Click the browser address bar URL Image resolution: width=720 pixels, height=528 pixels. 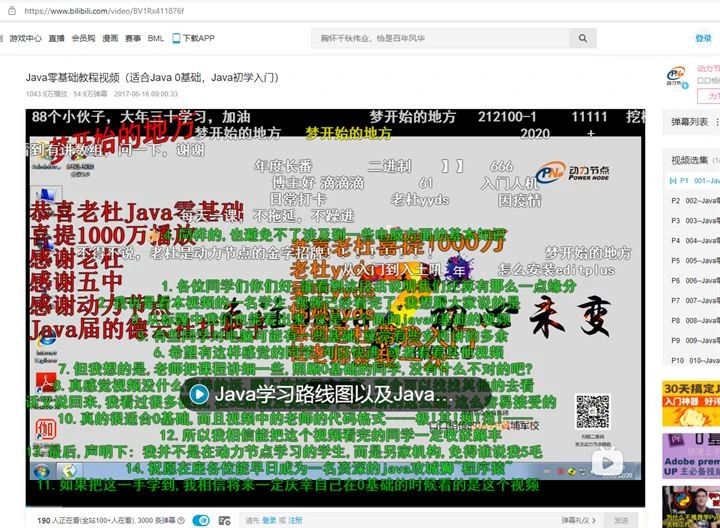pos(104,11)
